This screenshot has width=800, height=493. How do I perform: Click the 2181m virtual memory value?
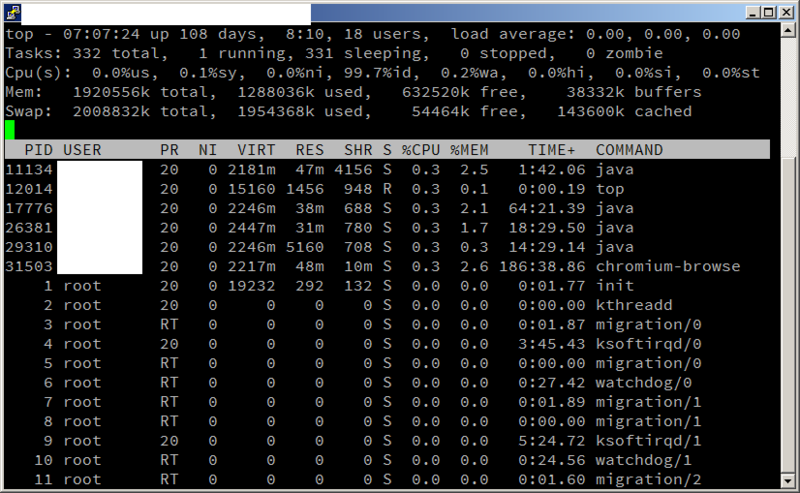[x=252, y=169]
